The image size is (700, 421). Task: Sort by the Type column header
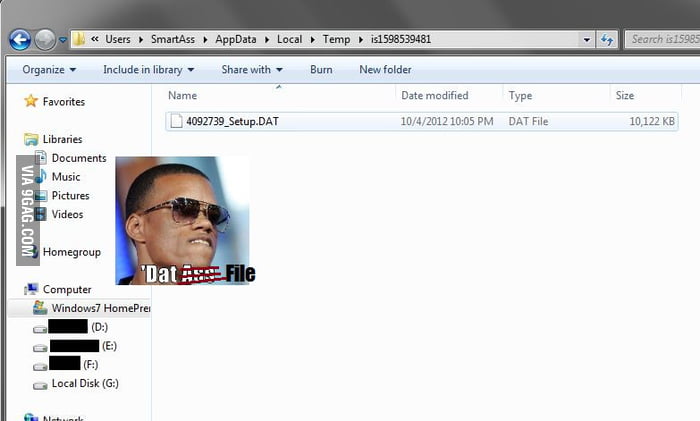(x=520, y=96)
